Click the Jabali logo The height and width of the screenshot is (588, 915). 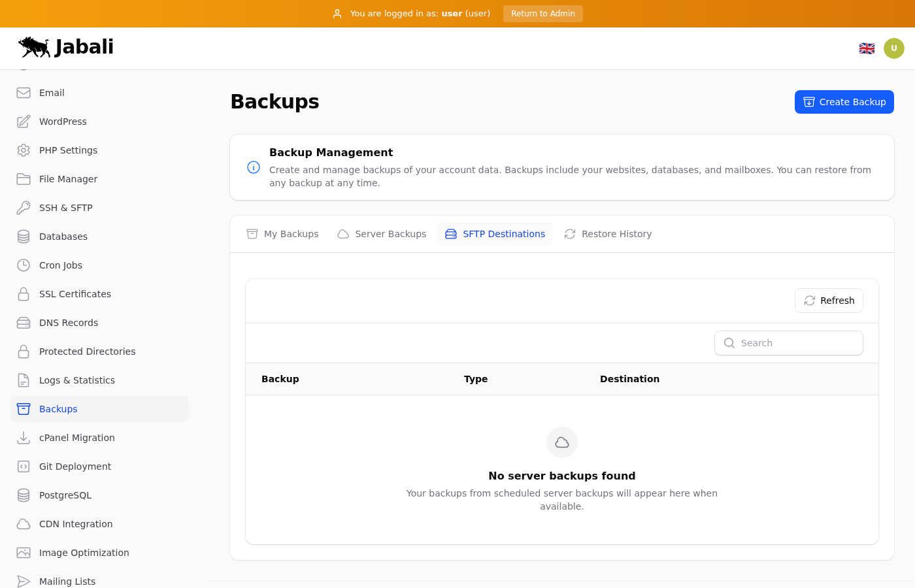66,47
